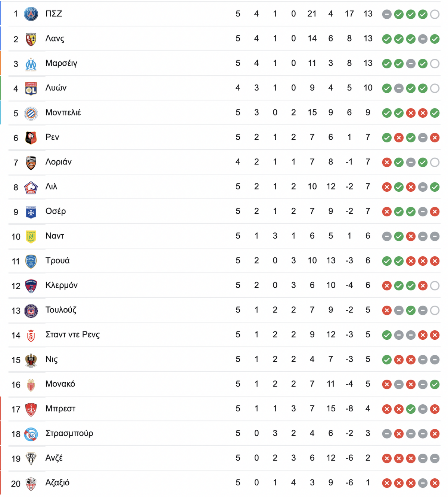Click Μπρεστ's green win form icon
The image size is (448, 497).
point(411,409)
